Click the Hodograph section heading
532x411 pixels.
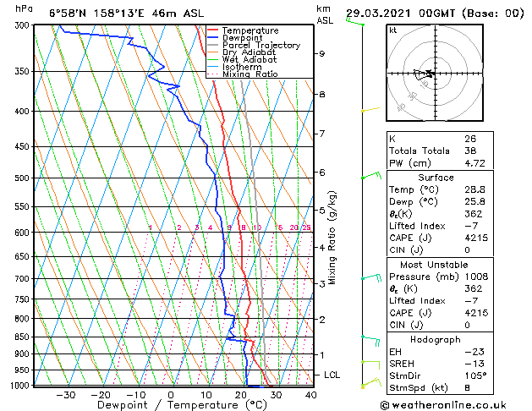[x=436, y=339]
